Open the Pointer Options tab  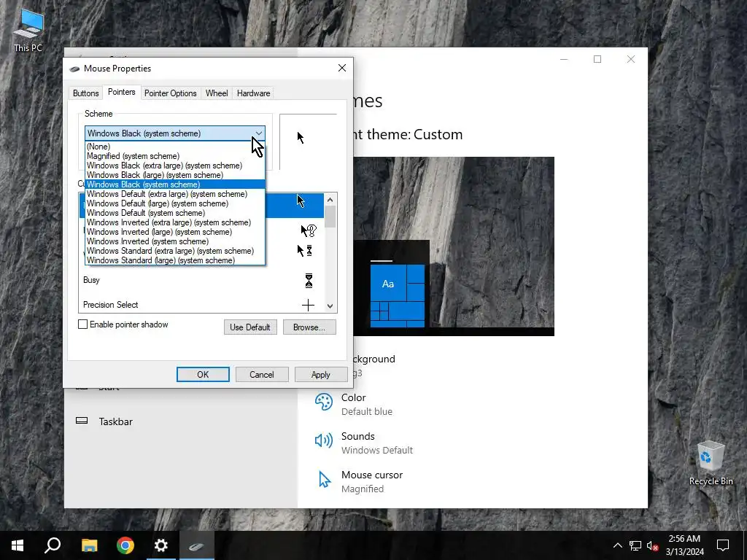(x=171, y=93)
